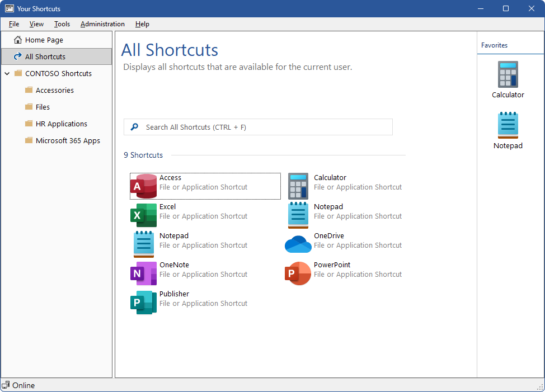The width and height of the screenshot is (545, 392).
Task: Open the Microsoft 365 Apps folder
Action: (x=68, y=141)
